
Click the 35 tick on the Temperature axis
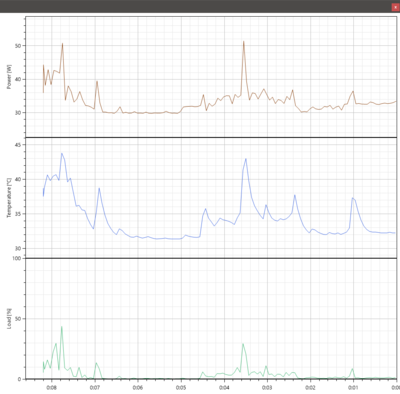[x=18, y=214]
